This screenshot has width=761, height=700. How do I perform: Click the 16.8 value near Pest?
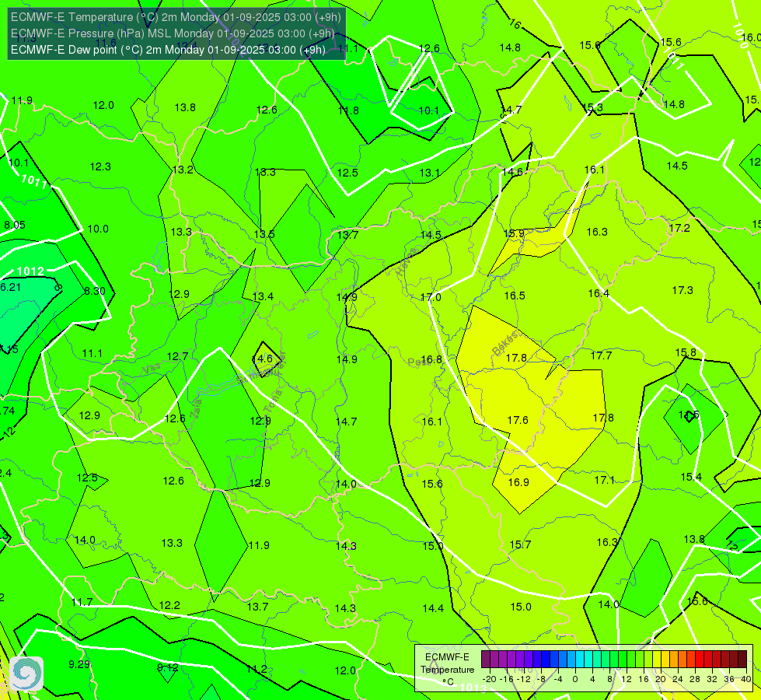pos(431,359)
